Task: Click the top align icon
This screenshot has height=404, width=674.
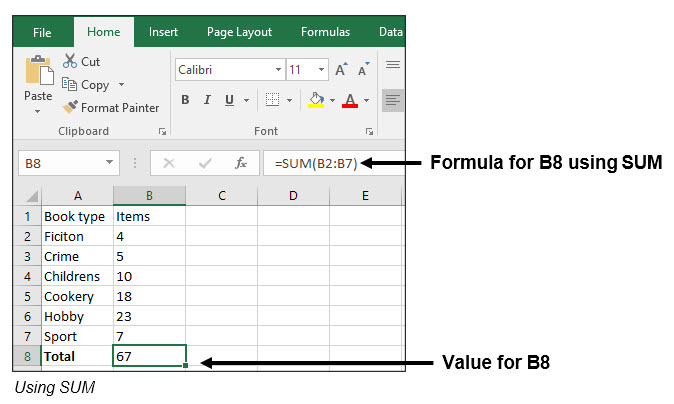Action: tap(393, 65)
